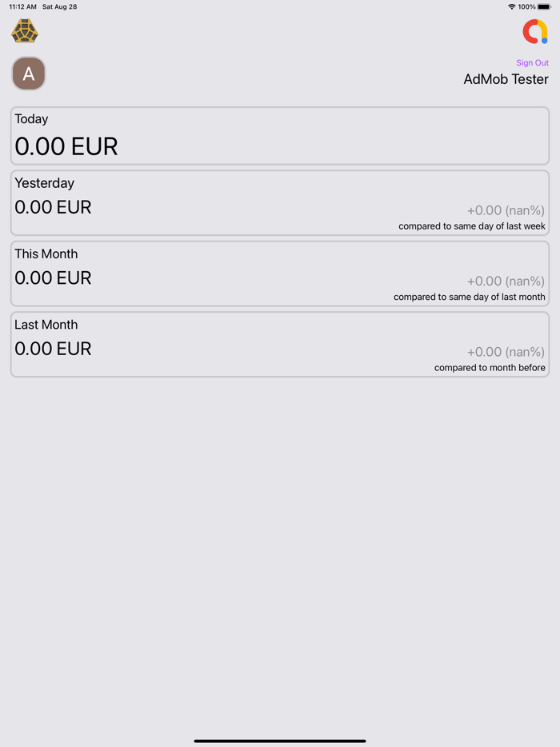Tap Sign Out
Image resolution: width=560 pixels, height=747 pixels.
[532, 62]
